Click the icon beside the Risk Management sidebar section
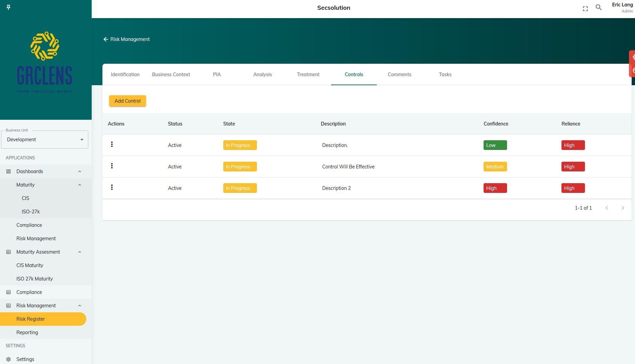Viewport: 635px width, 364px height. (9, 306)
